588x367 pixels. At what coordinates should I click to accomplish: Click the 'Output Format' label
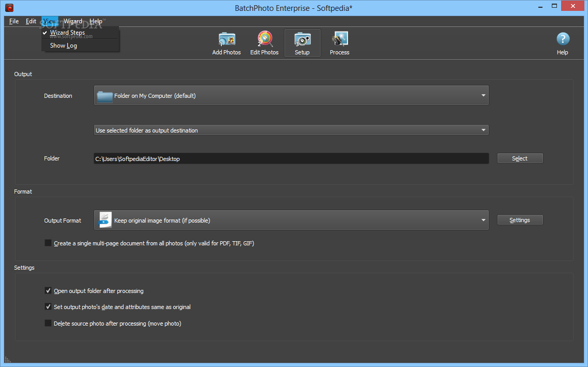[63, 221]
